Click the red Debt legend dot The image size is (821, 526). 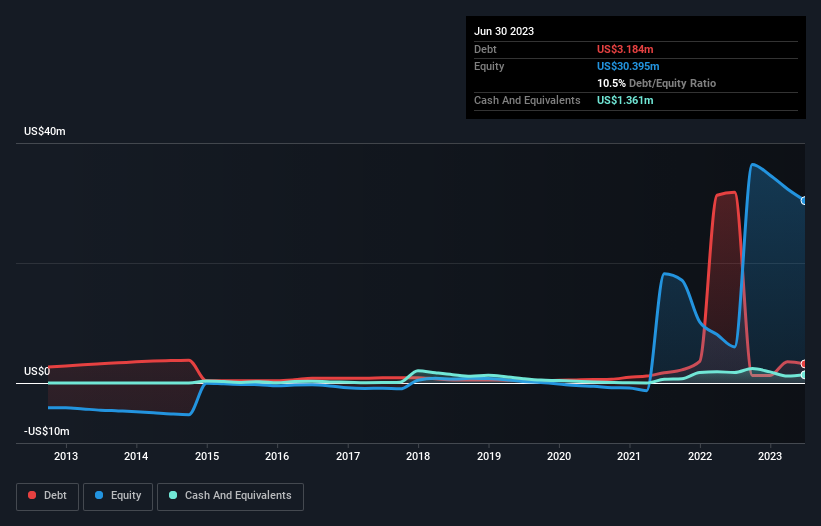click(x=32, y=495)
